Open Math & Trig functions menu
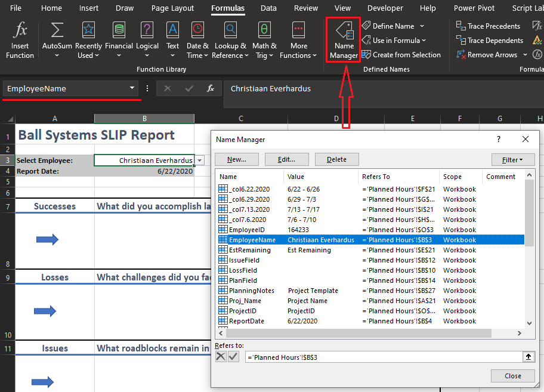Screen dimensions: 544x392 pyautogui.click(x=264, y=41)
